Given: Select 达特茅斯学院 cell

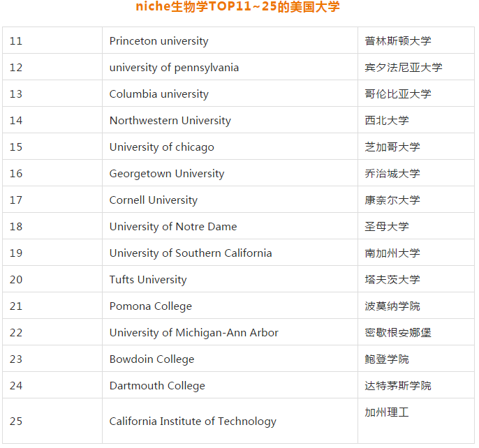Looking at the screenshot, I should (x=416, y=386).
